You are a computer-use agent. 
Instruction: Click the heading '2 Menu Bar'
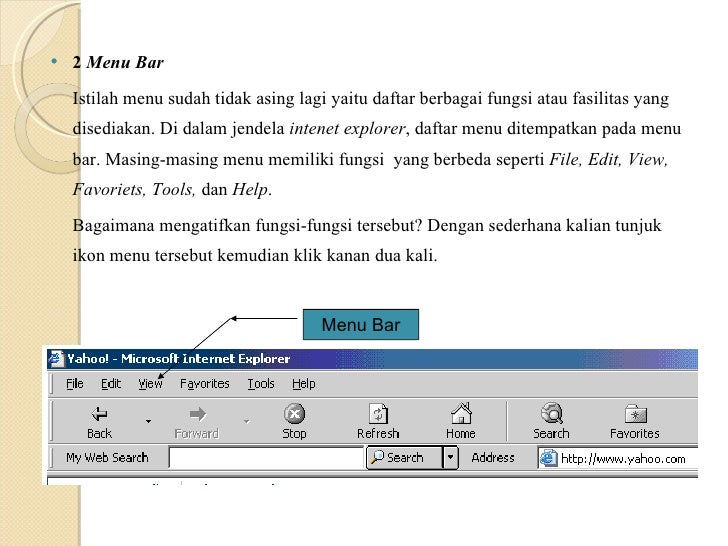(x=118, y=62)
